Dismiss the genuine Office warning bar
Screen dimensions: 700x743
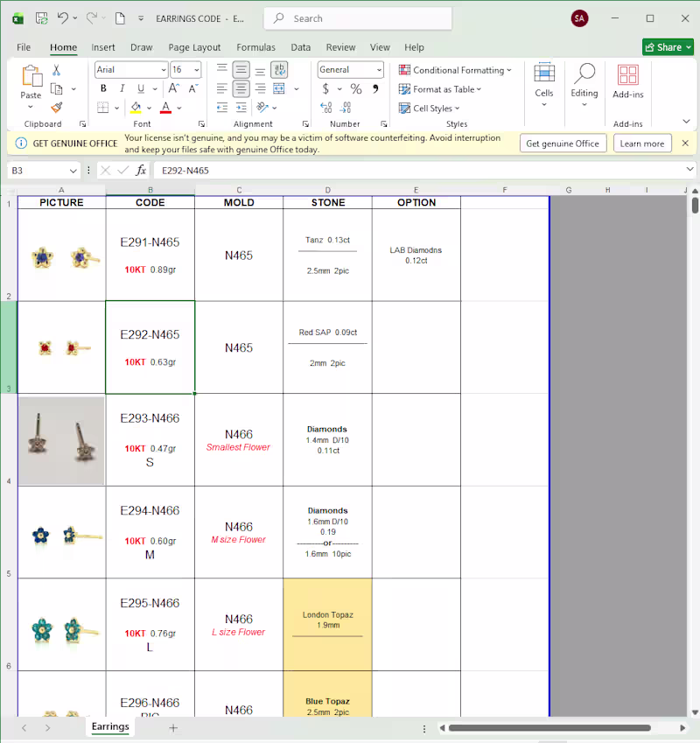point(685,144)
